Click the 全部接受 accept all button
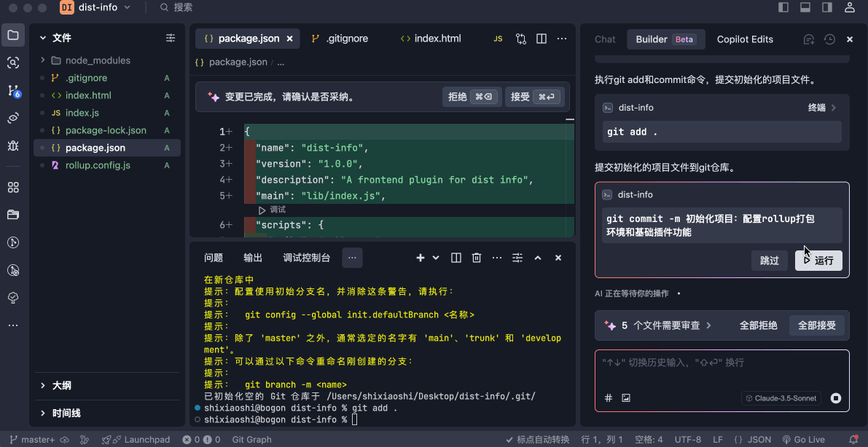This screenshot has height=447, width=868. click(816, 325)
